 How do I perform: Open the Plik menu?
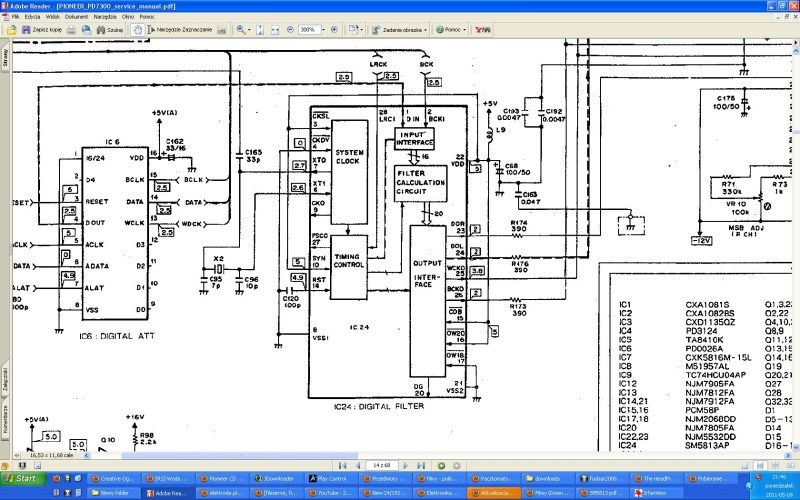click(15, 17)
